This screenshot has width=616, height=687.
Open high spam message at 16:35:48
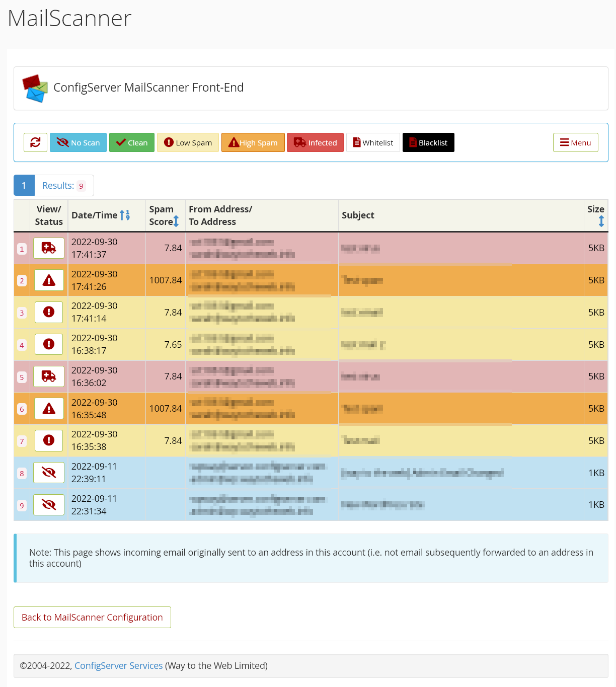[49, 409]
